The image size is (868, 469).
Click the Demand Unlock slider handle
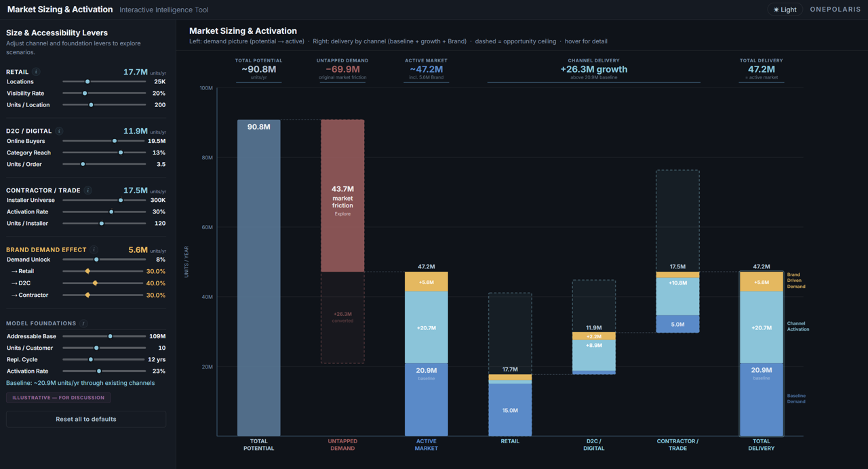[96, 260]
